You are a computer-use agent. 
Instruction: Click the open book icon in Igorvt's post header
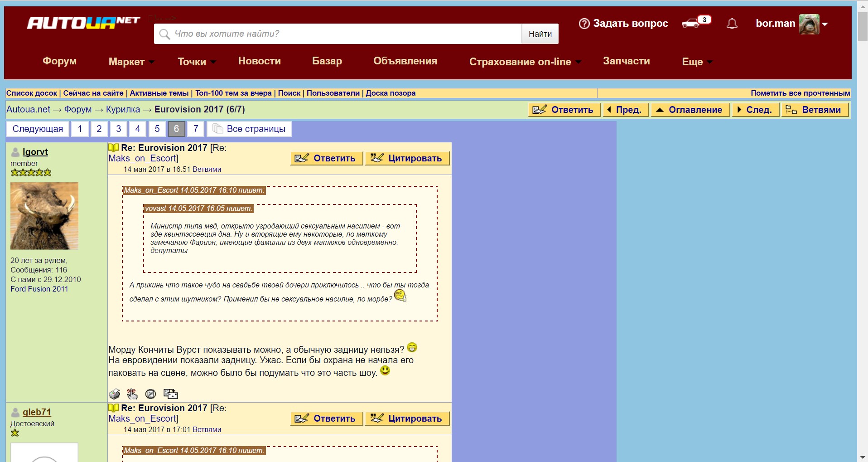(x=113, y=148)
